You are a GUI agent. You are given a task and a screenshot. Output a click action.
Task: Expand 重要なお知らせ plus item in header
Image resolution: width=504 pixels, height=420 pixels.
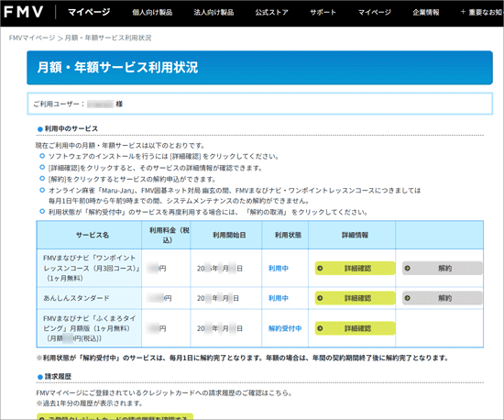click(x=481, y=12)
